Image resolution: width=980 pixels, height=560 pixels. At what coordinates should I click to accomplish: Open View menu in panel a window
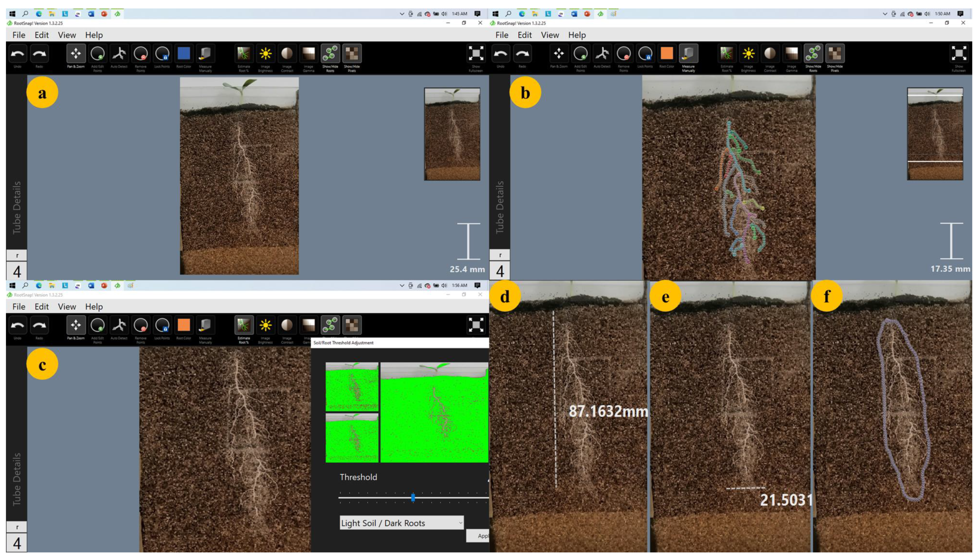(67, 35)
